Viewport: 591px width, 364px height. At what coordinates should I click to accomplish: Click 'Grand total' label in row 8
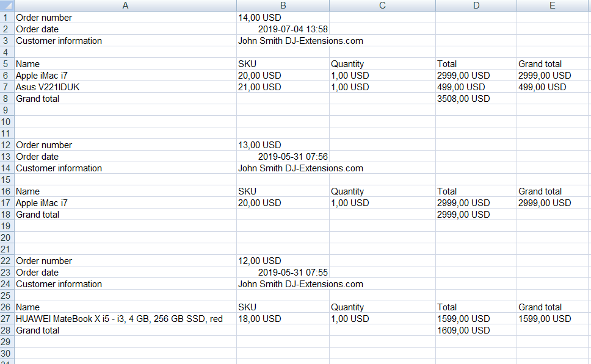point(37,99)
